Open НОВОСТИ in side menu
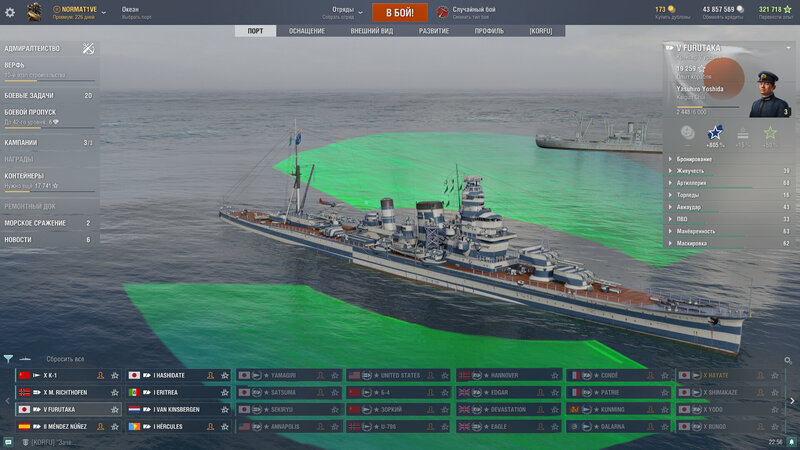Screen dimensions: 800x450 pos(49,240)
